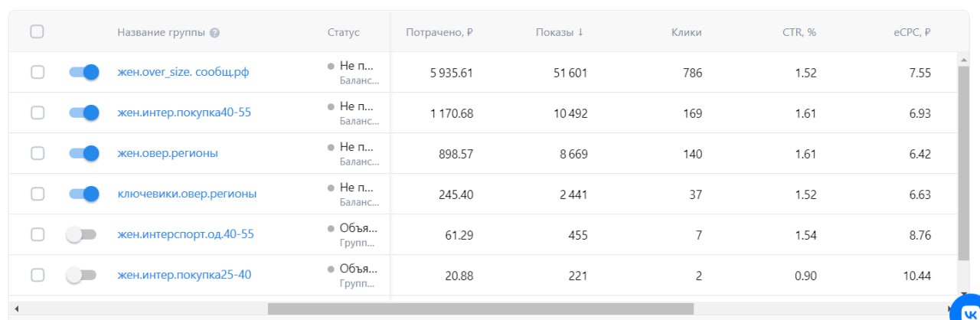This screenshot has width=980, height=320.
Task: Select checkbox for жен.over_size. сообщ.рф row
Action: pos(38,73)
